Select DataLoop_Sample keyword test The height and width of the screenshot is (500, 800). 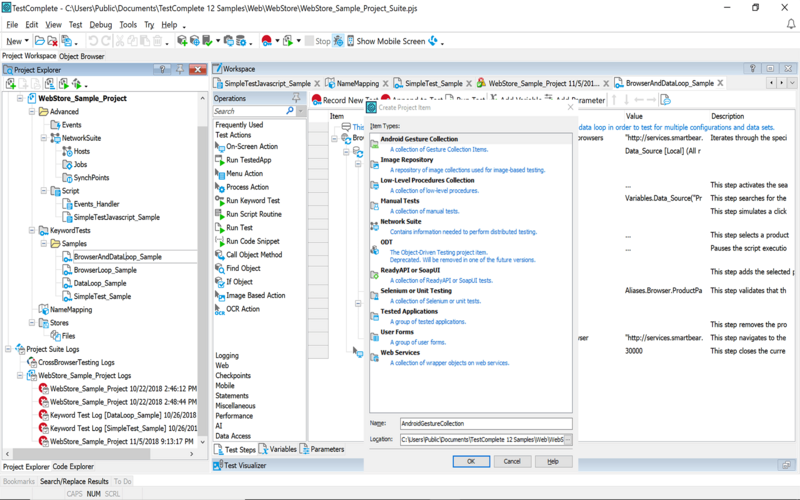(99, 283)
